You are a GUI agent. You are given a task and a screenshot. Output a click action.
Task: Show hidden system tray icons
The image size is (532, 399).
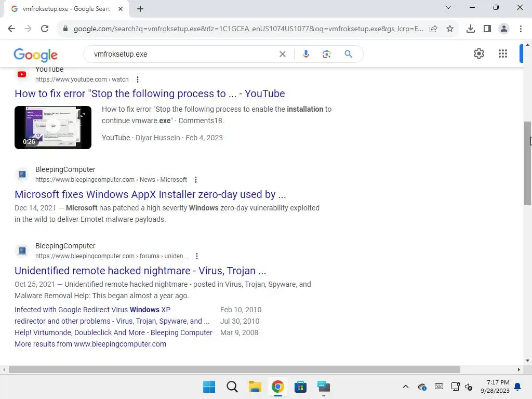[405, 387]
